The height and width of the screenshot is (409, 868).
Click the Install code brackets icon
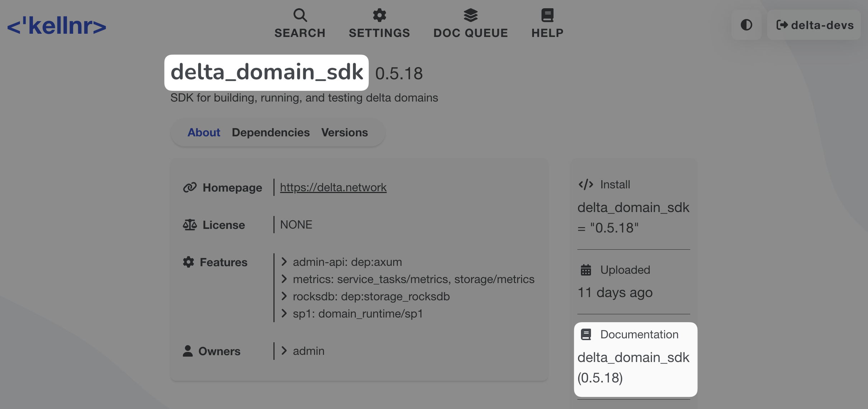[x=586, y=184]
